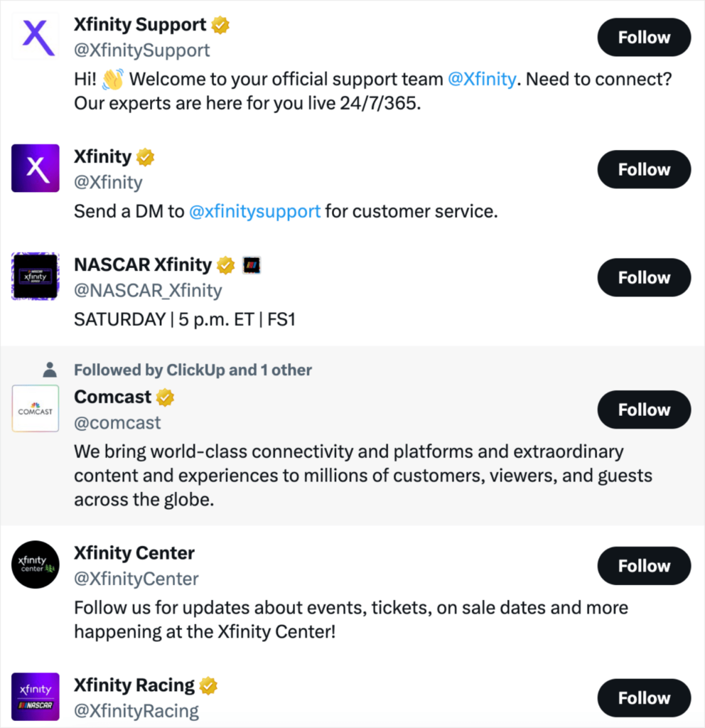The height and width of the screenshot is (728, 705).
Task: Open the Followed by ClickUp and 1 other text
Action: pos(193,370)
